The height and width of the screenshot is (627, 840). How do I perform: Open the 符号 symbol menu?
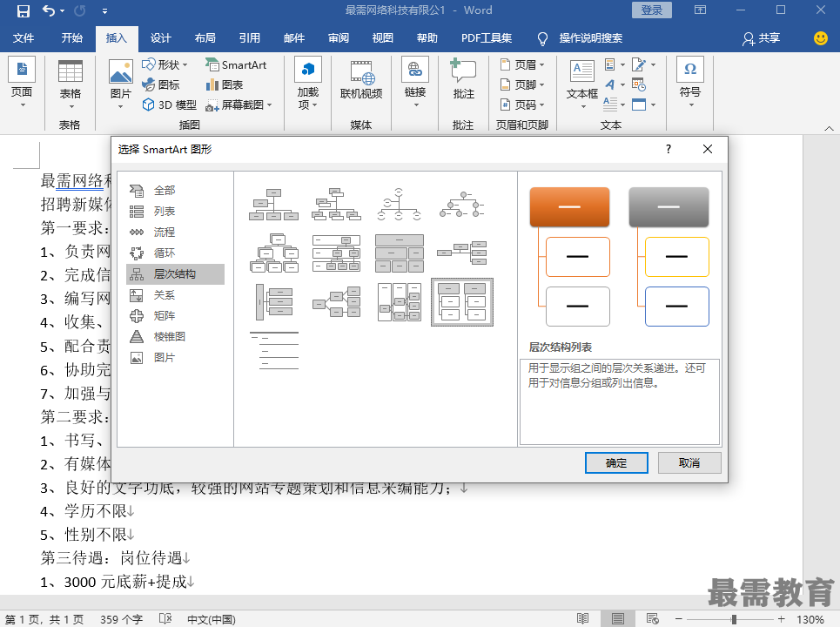pyautogui.click(x=690, y=83)
